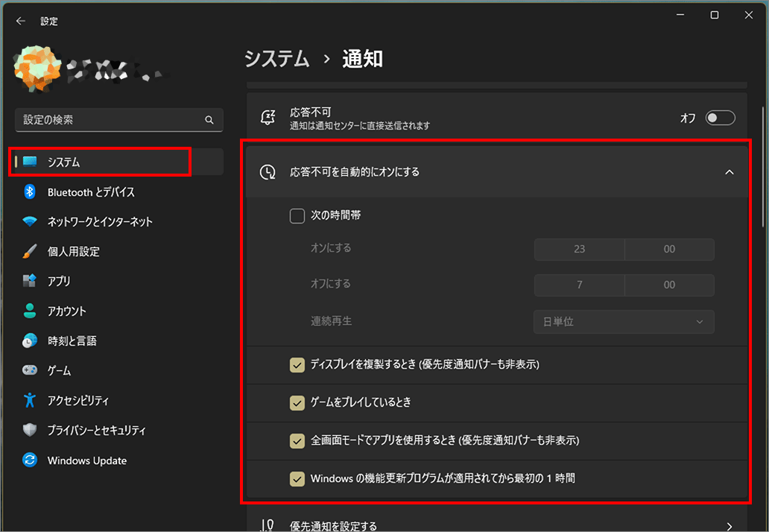This screenshot has width=769, height=532.
Task: Uncheck ゲームをプレイしているとき checkbox
Action: point(297,402)
